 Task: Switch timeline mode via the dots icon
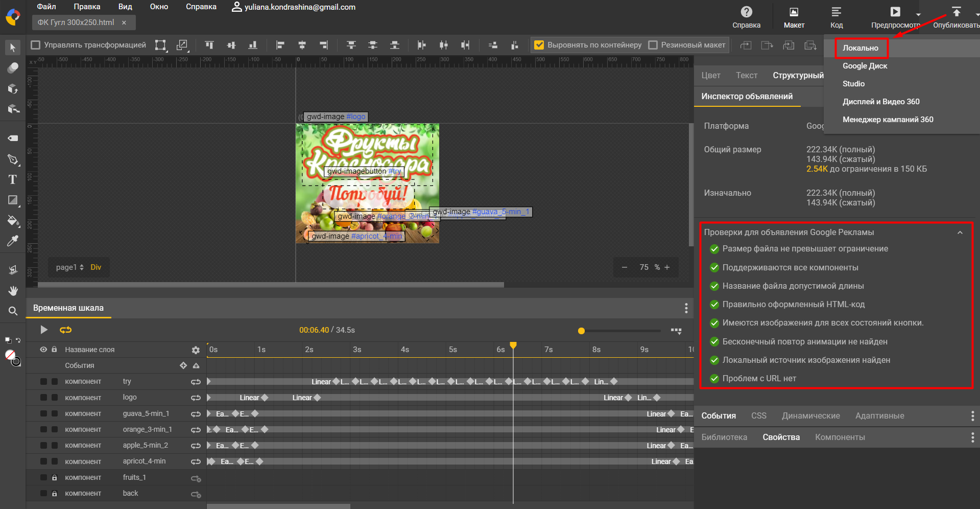(676, 331)
